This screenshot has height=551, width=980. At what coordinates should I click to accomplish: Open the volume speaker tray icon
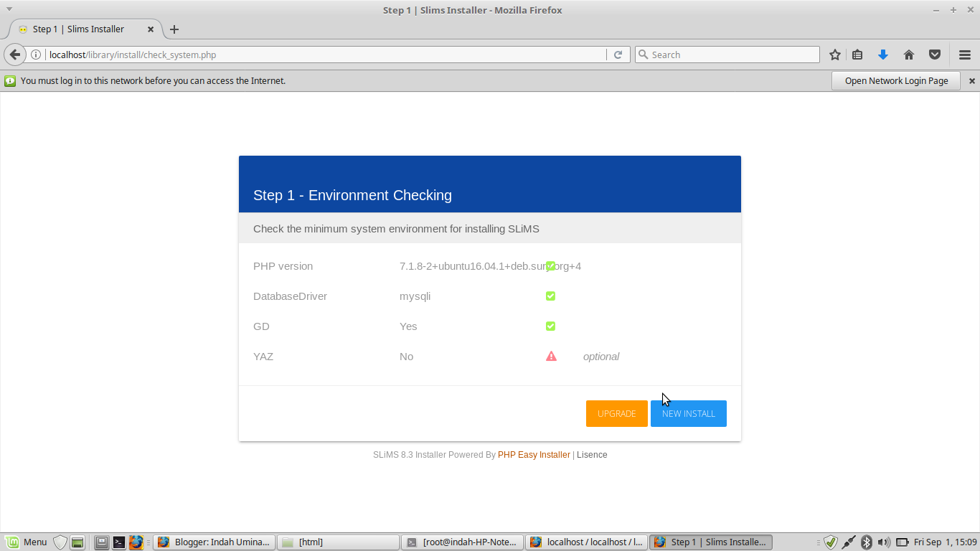[x=884, y=542]
